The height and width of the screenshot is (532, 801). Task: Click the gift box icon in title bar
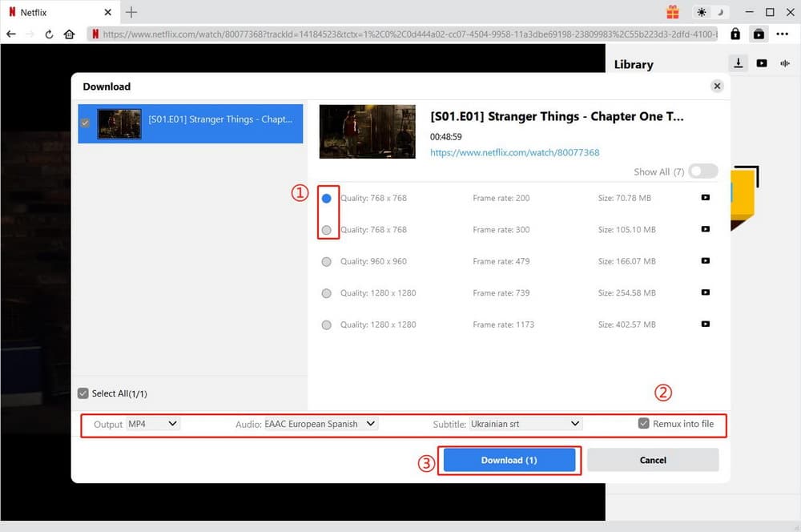tap(672, 12)
